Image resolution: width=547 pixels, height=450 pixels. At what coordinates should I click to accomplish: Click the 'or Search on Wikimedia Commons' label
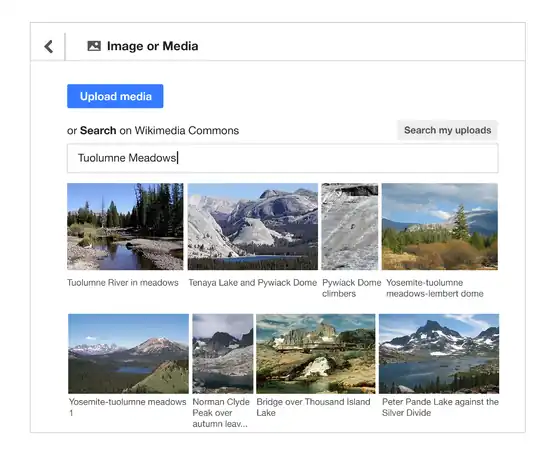pyautogui.click(x=153, y=130)
